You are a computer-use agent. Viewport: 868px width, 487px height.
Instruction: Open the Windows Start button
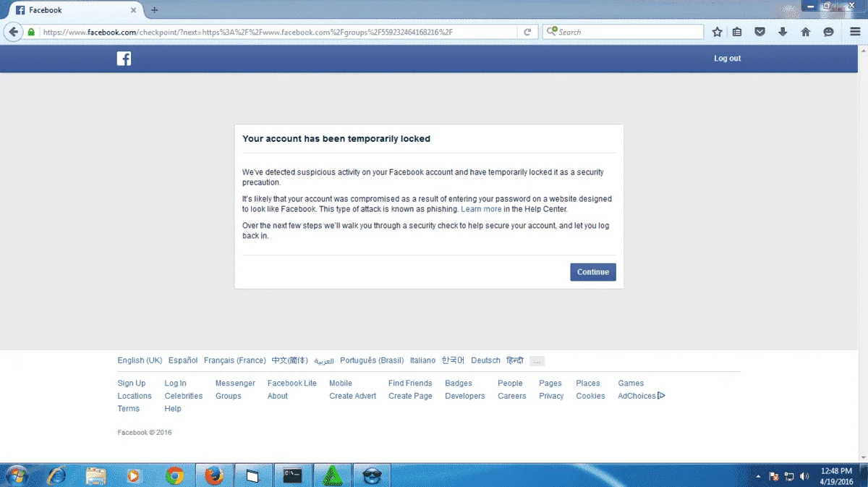[16, 475]
